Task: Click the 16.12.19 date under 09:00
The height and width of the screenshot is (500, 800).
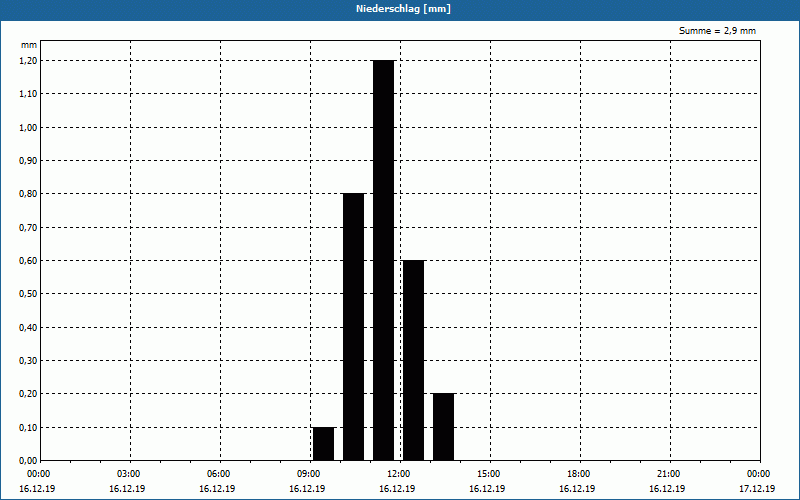Action: 307,489
